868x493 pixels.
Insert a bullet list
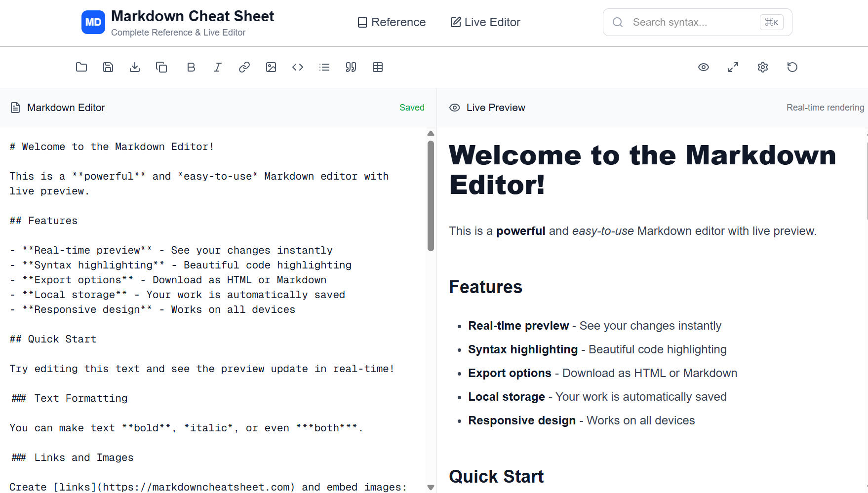pyautogui.click(x=324, y=67)
